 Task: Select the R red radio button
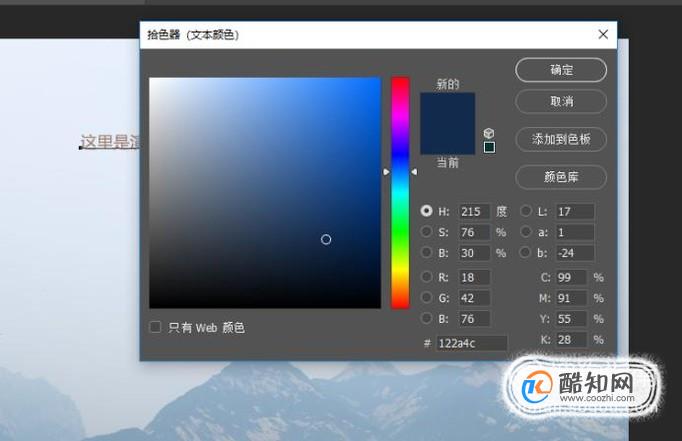pos(426,277)
